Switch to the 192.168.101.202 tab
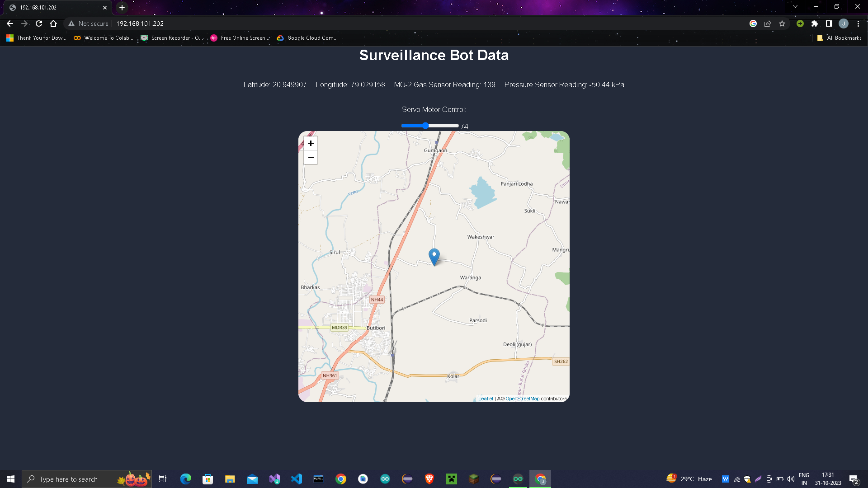Image resolution: width=868 pixels, height=488 pixels. point(50,7)
